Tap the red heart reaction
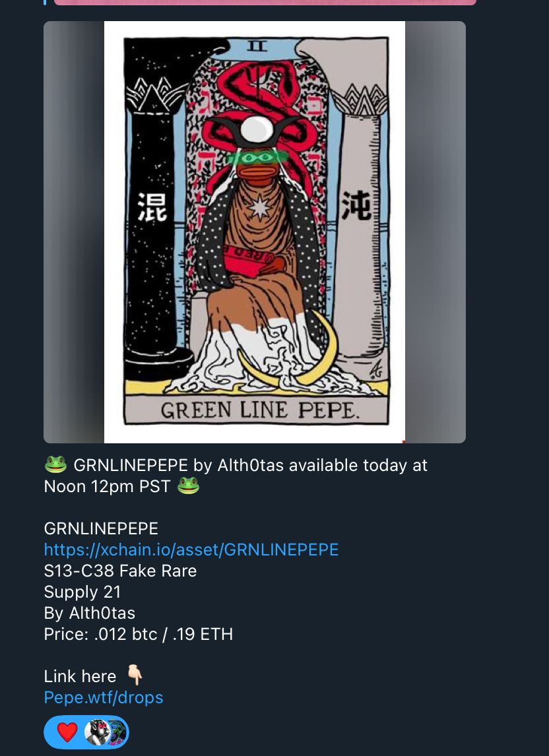549x756 pixels. coord(67,732)
